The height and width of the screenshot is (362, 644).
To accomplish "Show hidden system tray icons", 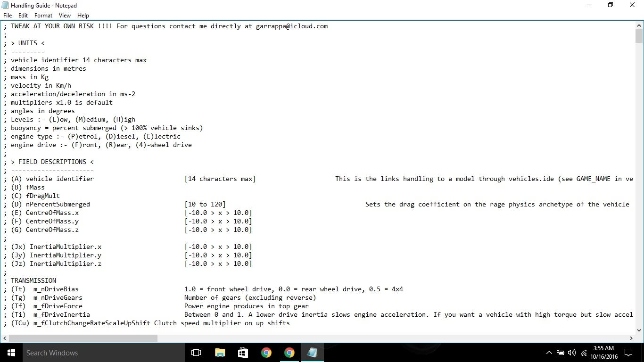I will point(549,353).
